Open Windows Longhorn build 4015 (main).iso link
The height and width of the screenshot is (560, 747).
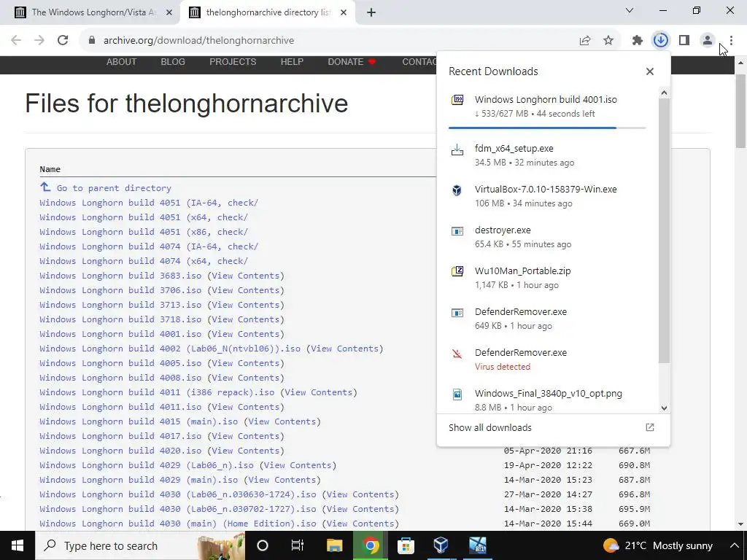coord(139,421)
